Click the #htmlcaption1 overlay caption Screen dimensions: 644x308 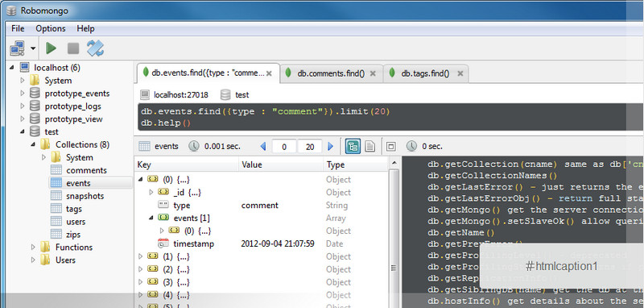561,266
